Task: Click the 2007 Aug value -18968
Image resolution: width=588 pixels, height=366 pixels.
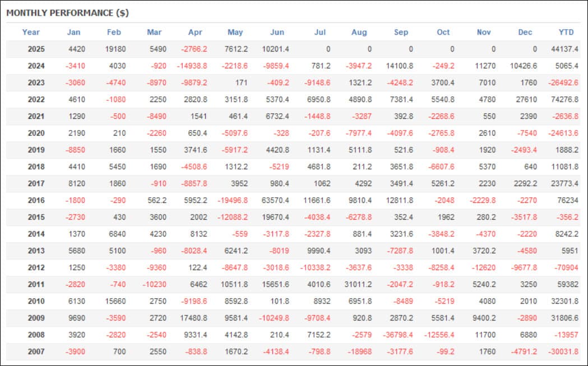Action: (x=360, y=352)
